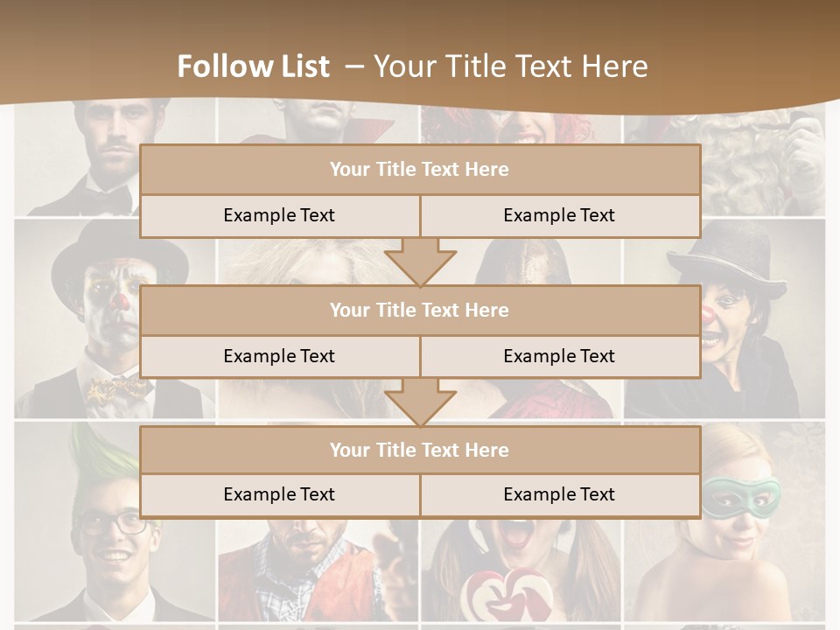Select the middle "Your Title Text Here" header box
This screenshot has height=630, width=840.
(420, 311)
